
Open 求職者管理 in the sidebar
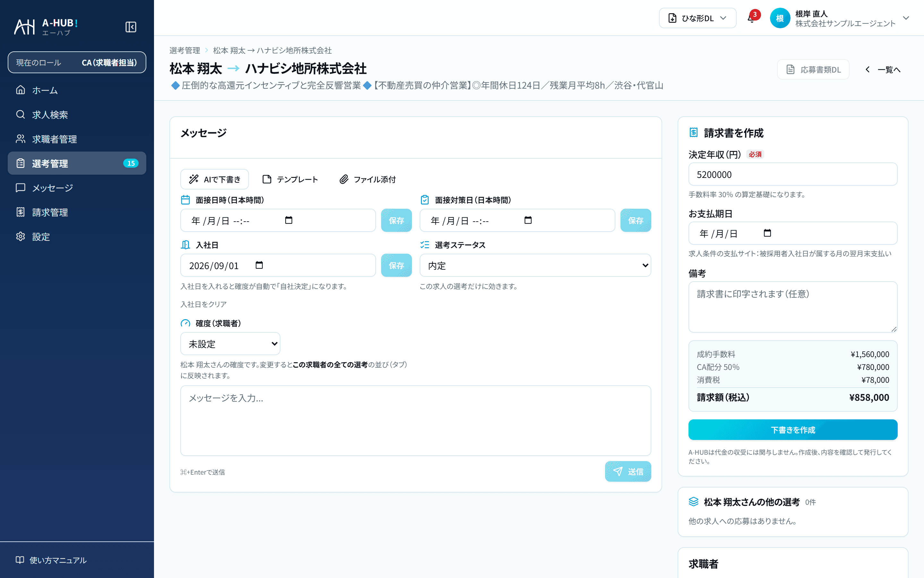click(x=77, y=139)
